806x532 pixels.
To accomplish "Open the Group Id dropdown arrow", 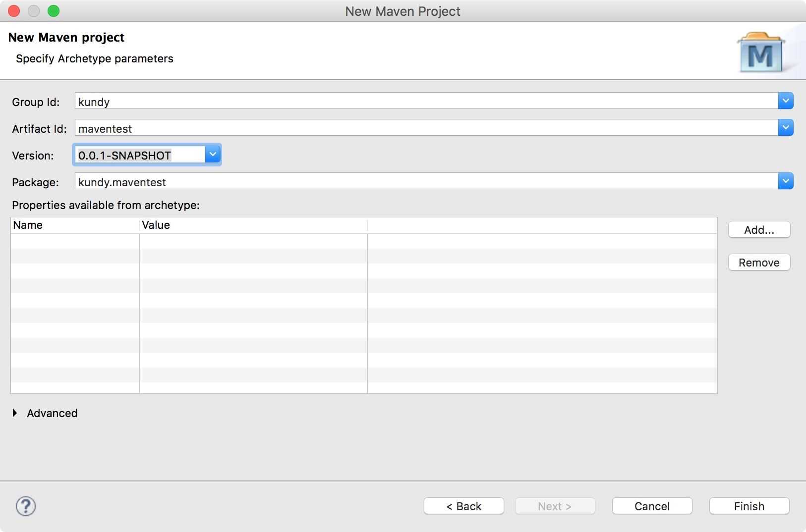I will click(x=786, y=101).
